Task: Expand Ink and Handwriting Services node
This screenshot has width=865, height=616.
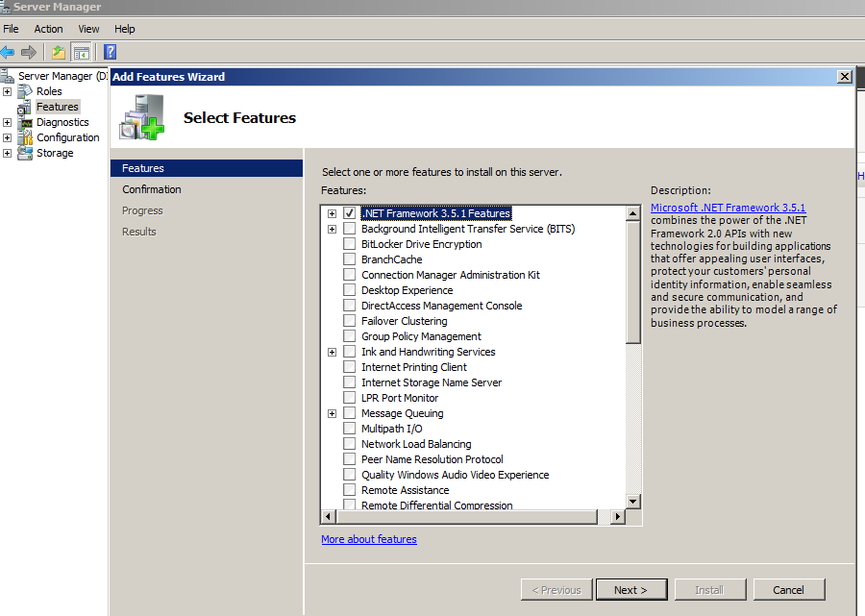Action: 333,352
